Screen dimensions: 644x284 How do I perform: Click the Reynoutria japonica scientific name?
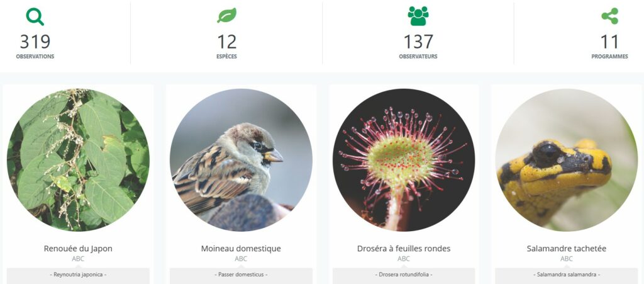tap(78, 274)
